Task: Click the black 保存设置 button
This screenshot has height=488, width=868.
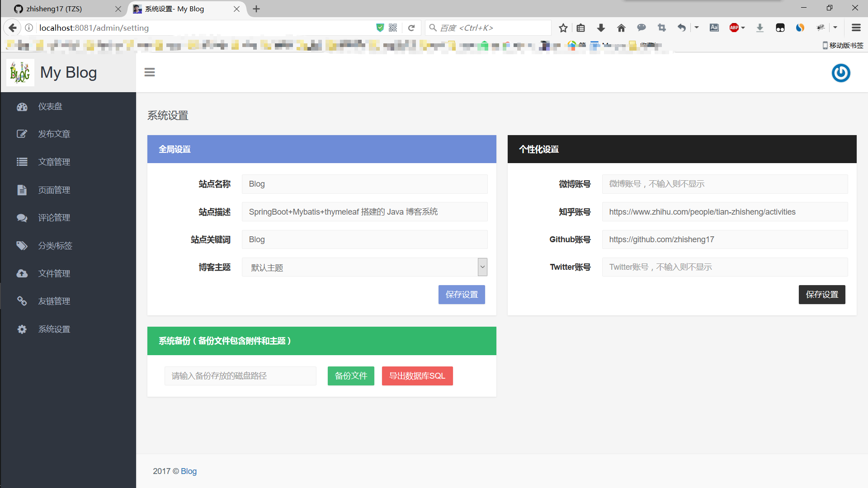Action: 821,295
